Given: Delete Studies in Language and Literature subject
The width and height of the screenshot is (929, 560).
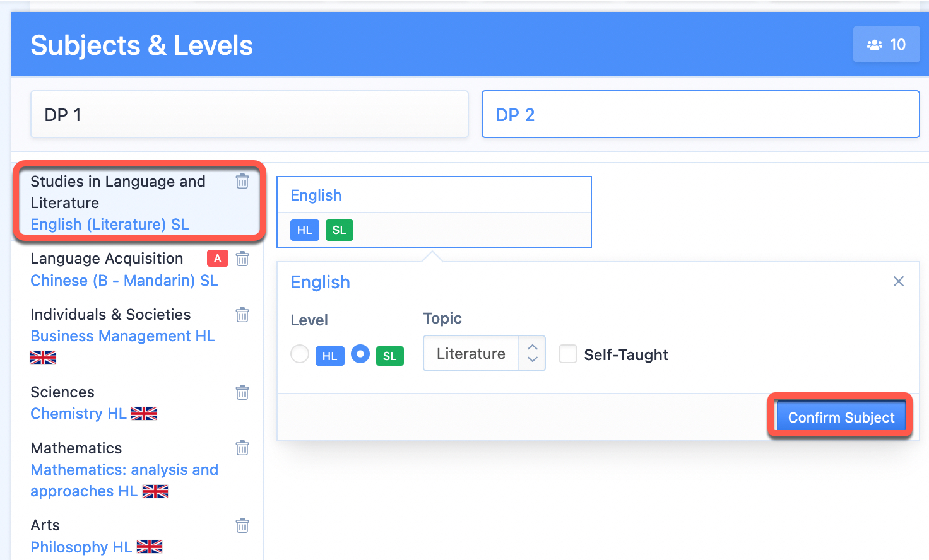Looking at the screenshot, I should pyautogui.click(x=242, y=182).
